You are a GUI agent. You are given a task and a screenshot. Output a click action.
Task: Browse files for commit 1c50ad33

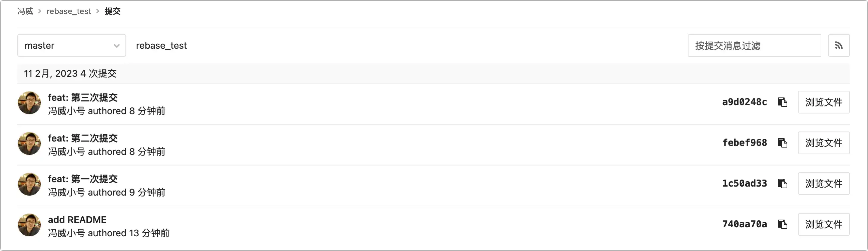point(823,184)
